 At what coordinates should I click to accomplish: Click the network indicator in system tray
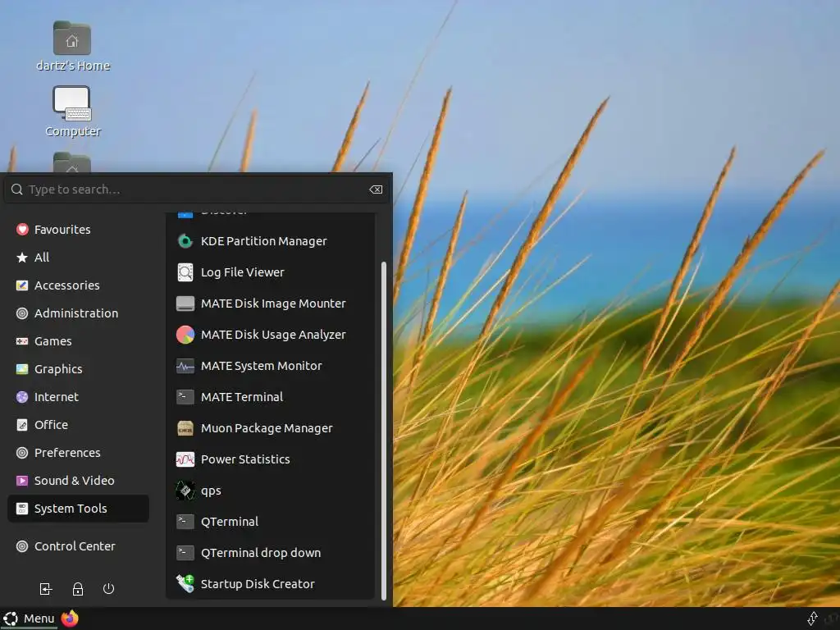(x=812, y=619)
